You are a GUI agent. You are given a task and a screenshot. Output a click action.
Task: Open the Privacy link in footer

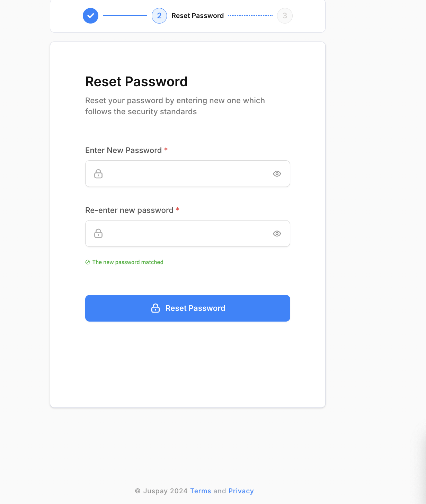tap(241, 491)
